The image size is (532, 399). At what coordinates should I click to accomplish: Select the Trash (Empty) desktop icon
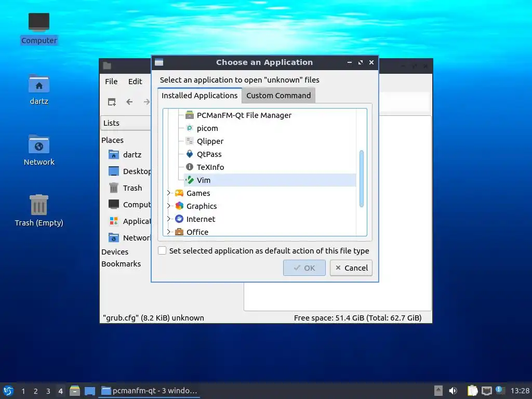[39, 210]
